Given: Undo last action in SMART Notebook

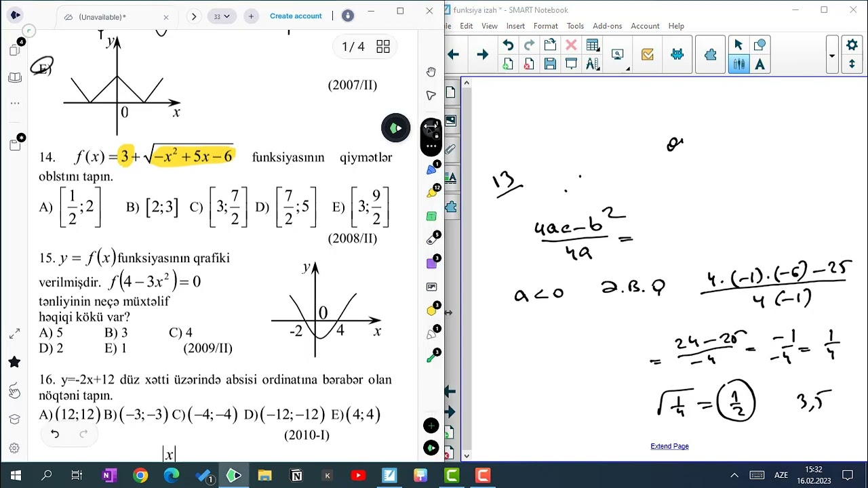Looking at the screenshot, I should (x=508, y=45).
